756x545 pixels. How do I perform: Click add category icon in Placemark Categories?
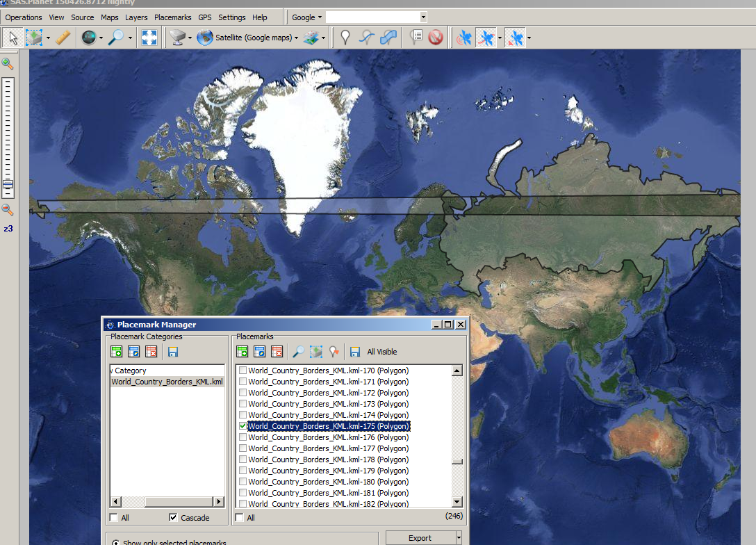click(x=116, y=352)
